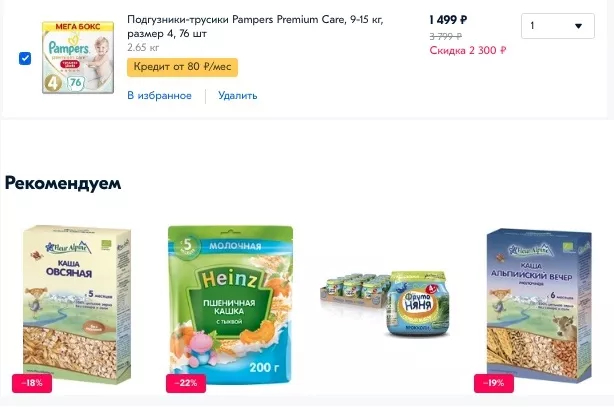Open the Pampers Premium Care product image
614x407 pixels.
click(77, 56)
